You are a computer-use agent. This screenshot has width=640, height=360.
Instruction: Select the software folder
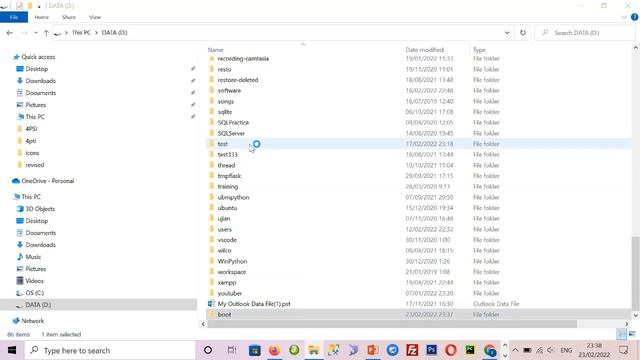pyautogui.click(x=229, y=91)
